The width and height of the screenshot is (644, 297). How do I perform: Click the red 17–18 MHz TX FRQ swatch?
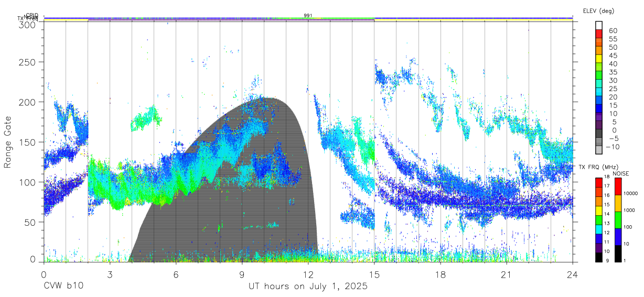tap(599, 182)
